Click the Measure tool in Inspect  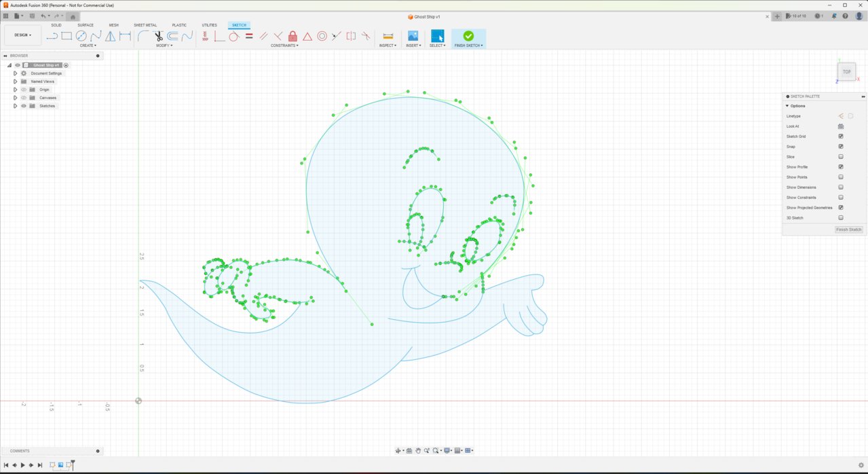tap(388, 36)
